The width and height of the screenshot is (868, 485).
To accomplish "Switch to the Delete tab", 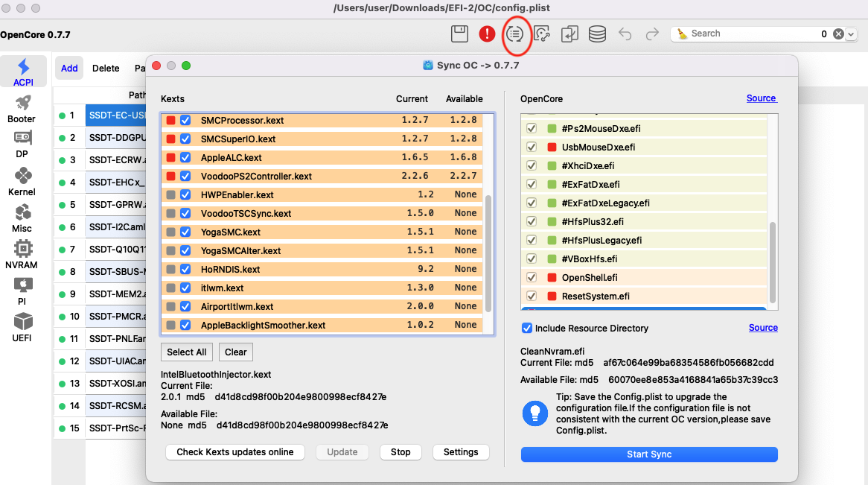I will [106, 68].
